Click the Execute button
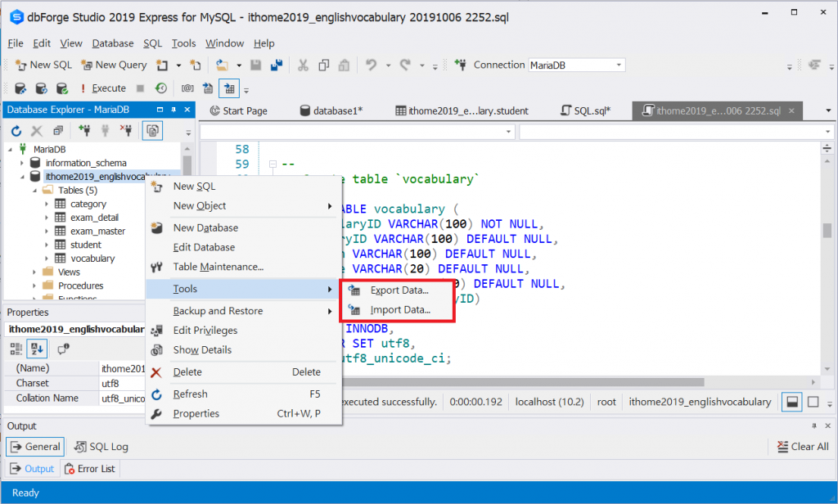This screenshot has width=838, height=504. tap(103, 88)
